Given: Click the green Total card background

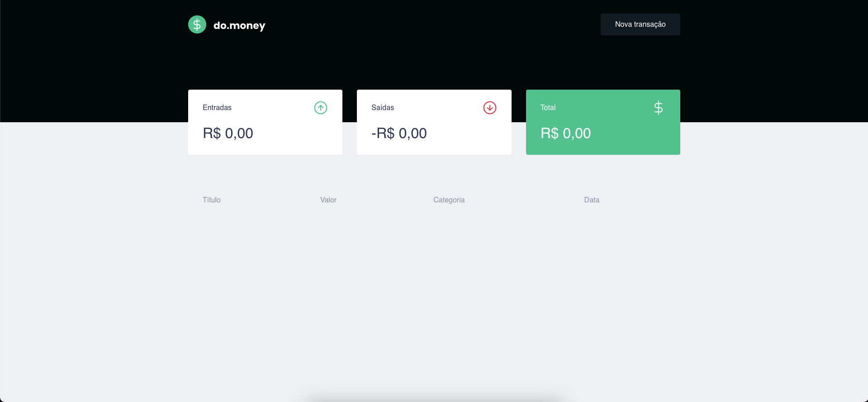Looking at the screenshot, I should [x=624, y=145].
